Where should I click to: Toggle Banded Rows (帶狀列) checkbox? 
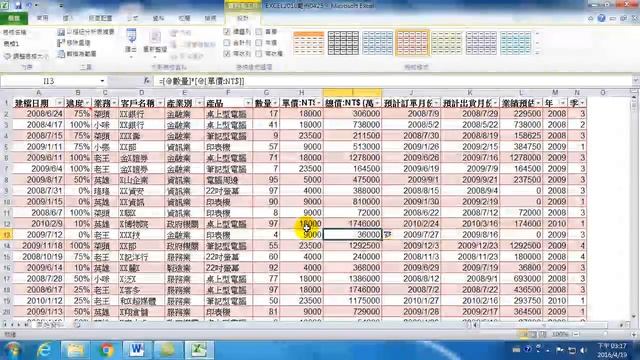227,53
